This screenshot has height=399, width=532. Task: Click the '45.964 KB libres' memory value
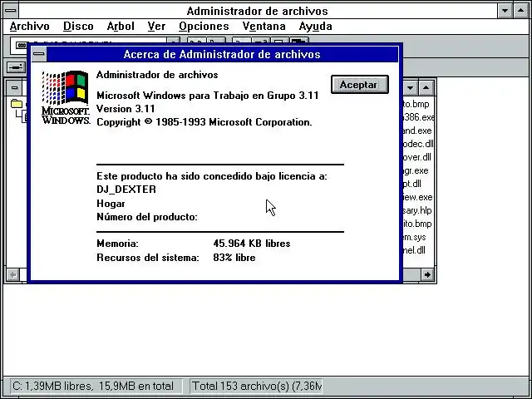pyautogui.click(x=252, y=244)
